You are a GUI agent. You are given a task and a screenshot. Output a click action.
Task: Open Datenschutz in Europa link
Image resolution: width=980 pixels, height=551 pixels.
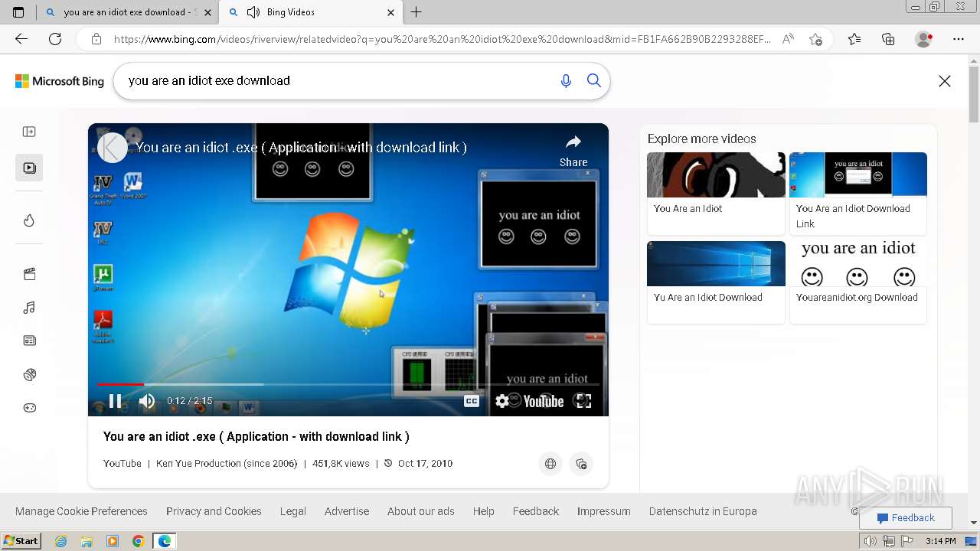(x=703, y=511)
